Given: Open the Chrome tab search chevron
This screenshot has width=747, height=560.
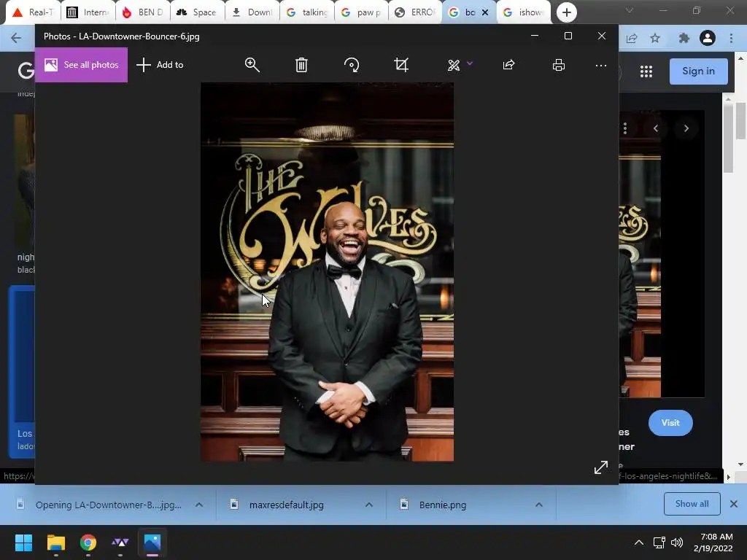Looking at the screenshot, I should coord(630,10).
